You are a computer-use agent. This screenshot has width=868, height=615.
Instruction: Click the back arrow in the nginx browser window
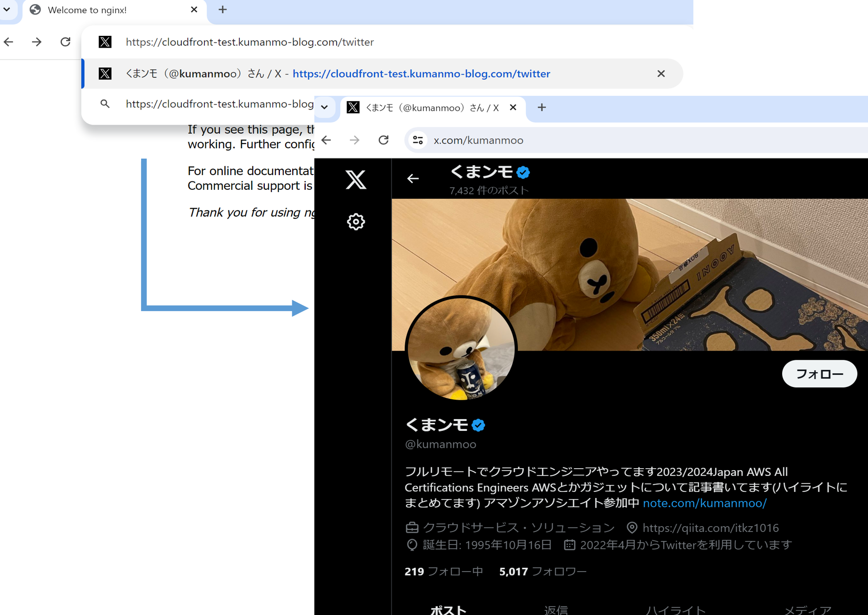tap(8, 42)
